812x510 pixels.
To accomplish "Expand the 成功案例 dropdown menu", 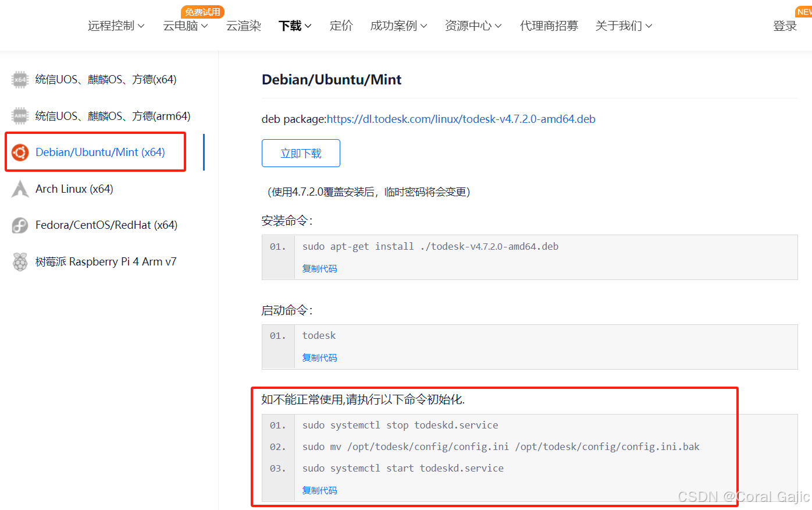I will tap(399, 26).
